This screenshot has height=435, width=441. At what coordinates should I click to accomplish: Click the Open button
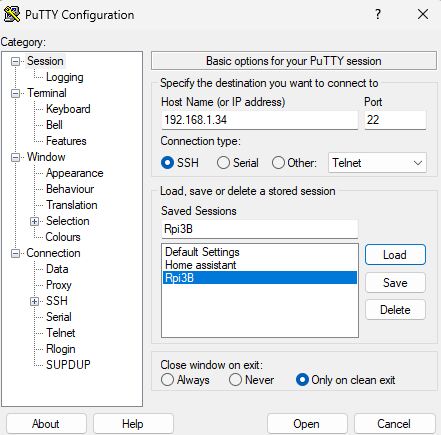pos(307,424)
